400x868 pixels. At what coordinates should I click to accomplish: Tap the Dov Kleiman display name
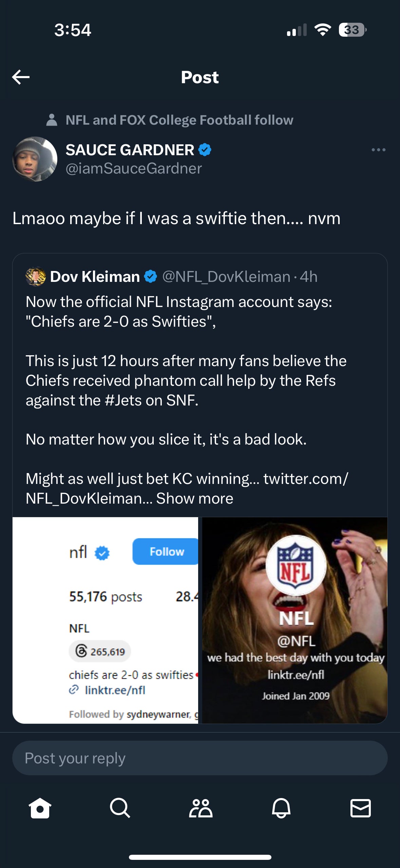95,277
